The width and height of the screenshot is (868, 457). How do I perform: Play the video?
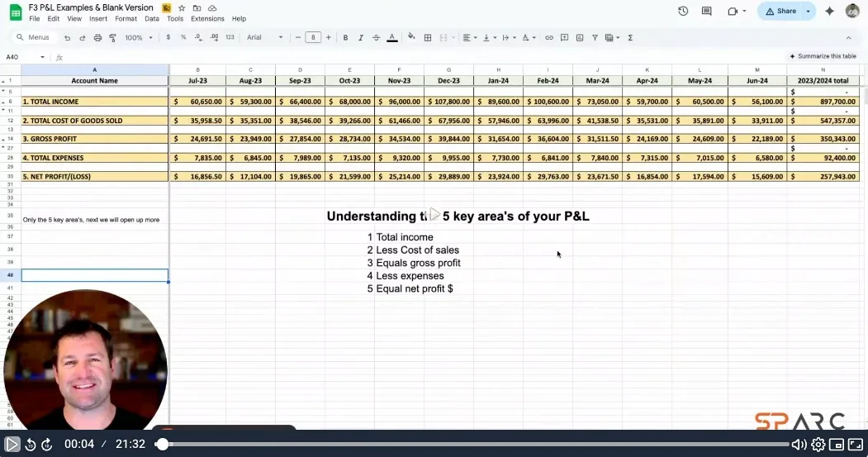12,444
